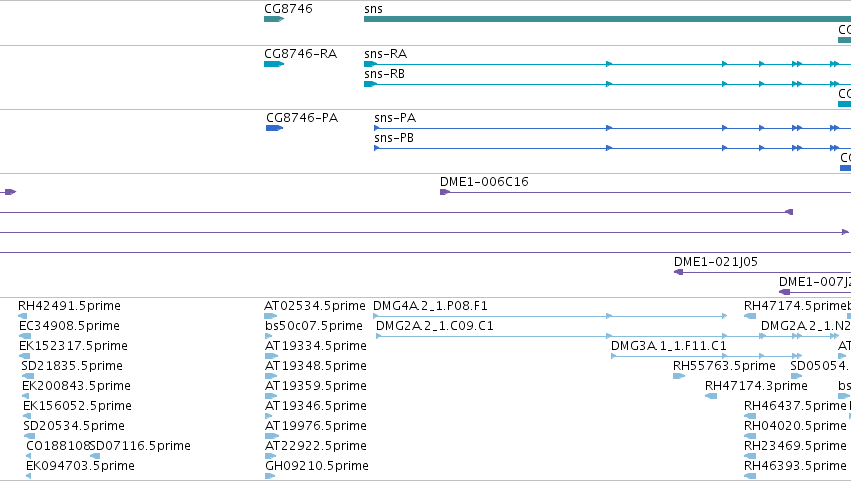Click the SD07116.5prime EST arrow
Viewport: 851px width, 481px height.
(x=95, y=456)
